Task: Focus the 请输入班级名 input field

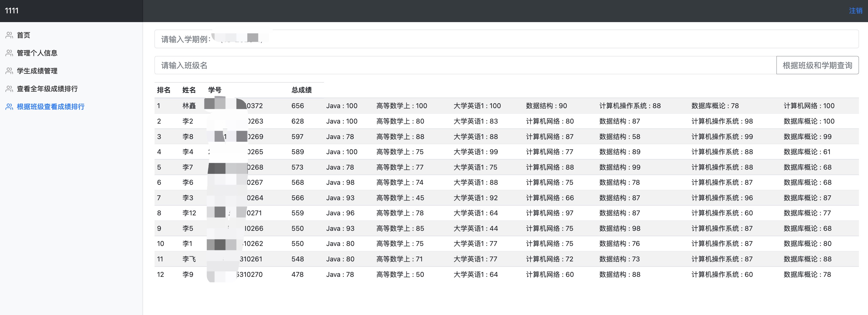Action: 465,65
